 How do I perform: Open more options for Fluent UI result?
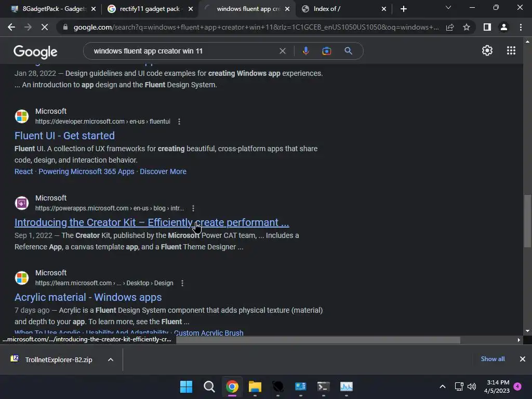(179, 122)
